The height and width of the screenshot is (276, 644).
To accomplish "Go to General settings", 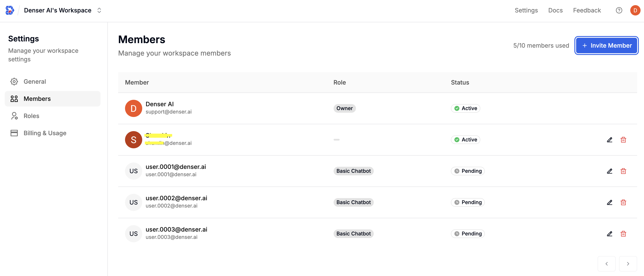I will (52, 81).
